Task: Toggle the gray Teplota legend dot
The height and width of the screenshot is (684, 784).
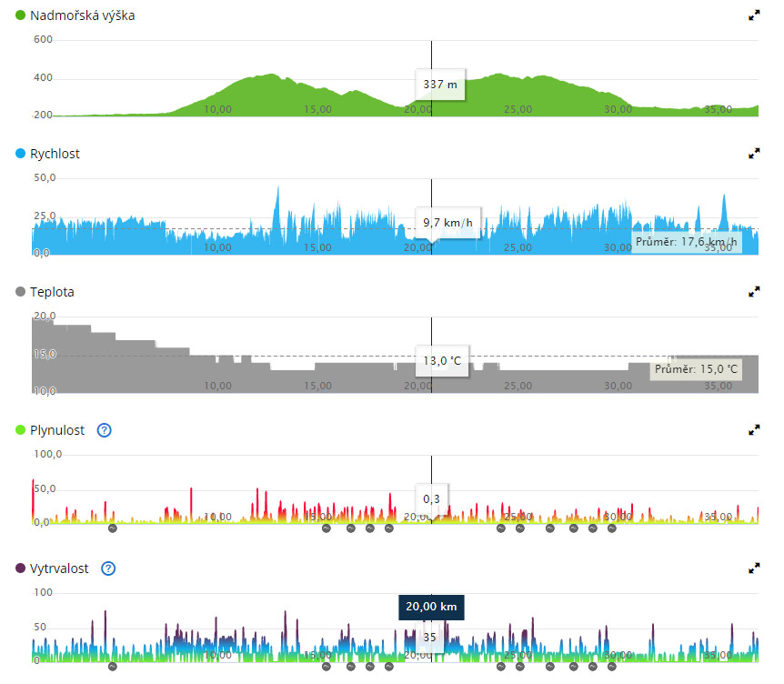Action: 21,292
